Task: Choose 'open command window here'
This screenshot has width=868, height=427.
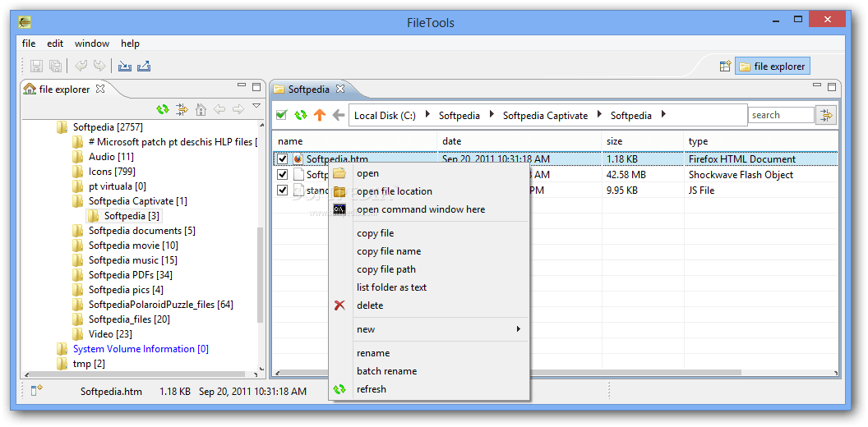Action: coord(429,209)
